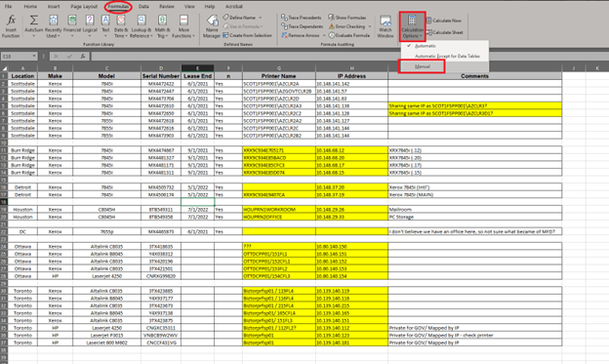Open the Page Layout tab
The height and width of the screenshot is (364, 609).
coord(84,7)
